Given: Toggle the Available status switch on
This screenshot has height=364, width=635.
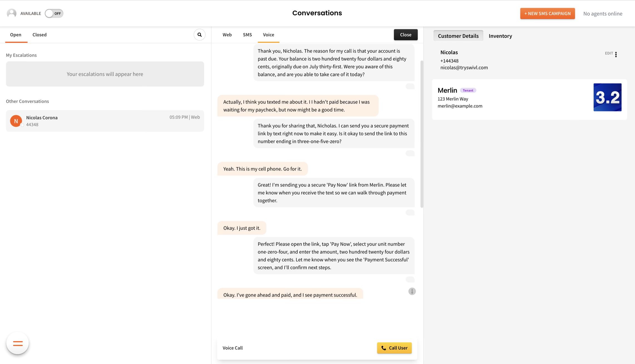Looking at the screenshot, I should pyautogui.click(x=54, y=13).
